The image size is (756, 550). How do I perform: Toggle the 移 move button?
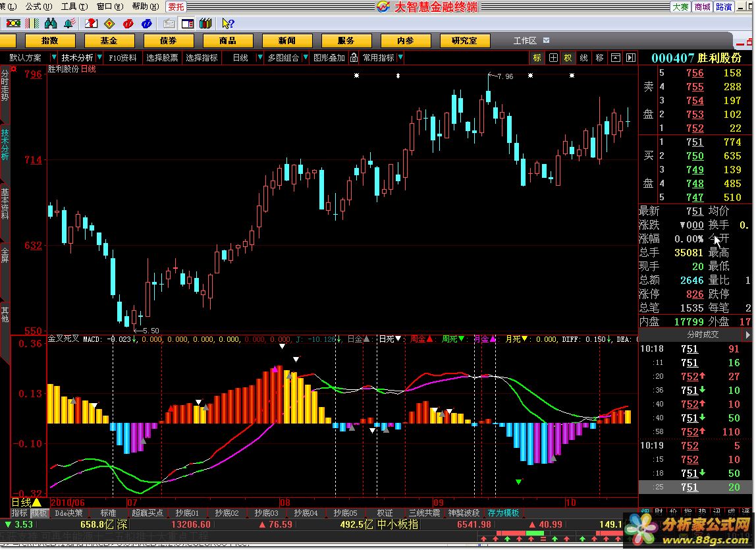pyautogui.click(x=600, y=57)
